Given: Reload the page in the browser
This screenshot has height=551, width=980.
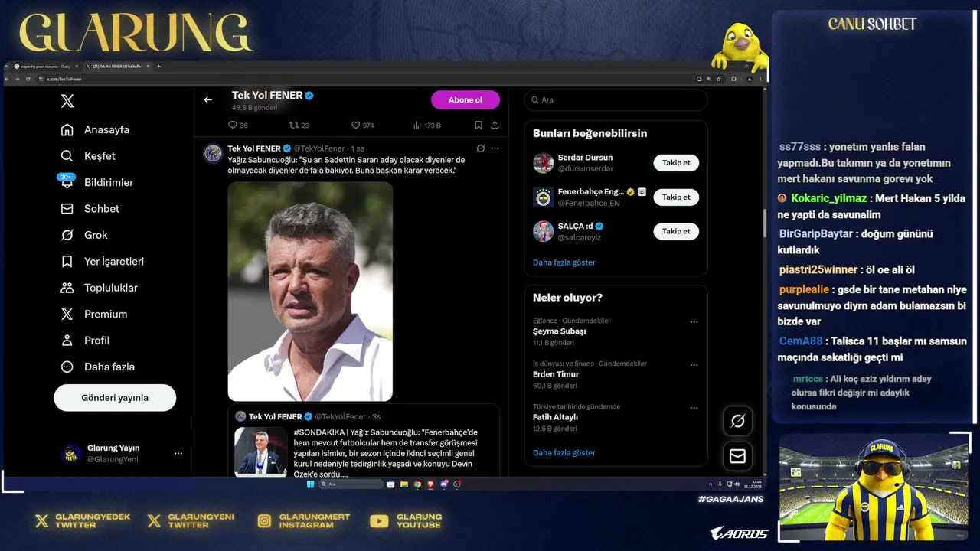Looking at the screenshot, I should coord(28,79).
